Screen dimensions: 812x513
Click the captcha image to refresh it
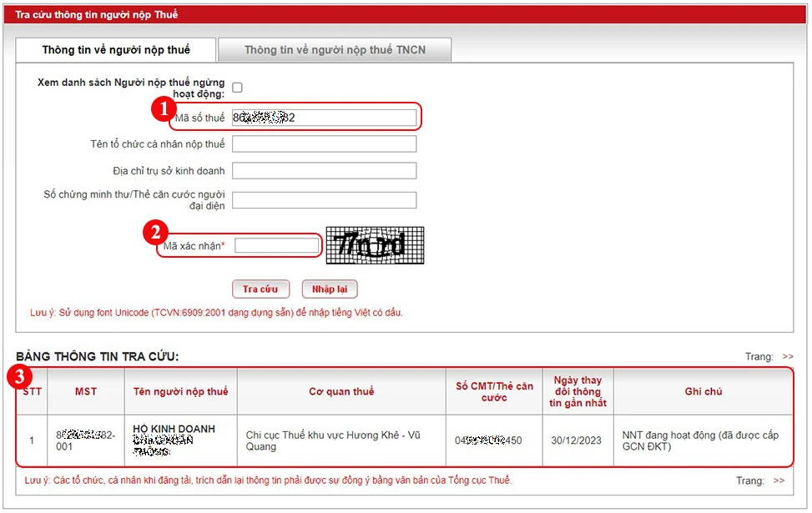click(374, 244)
